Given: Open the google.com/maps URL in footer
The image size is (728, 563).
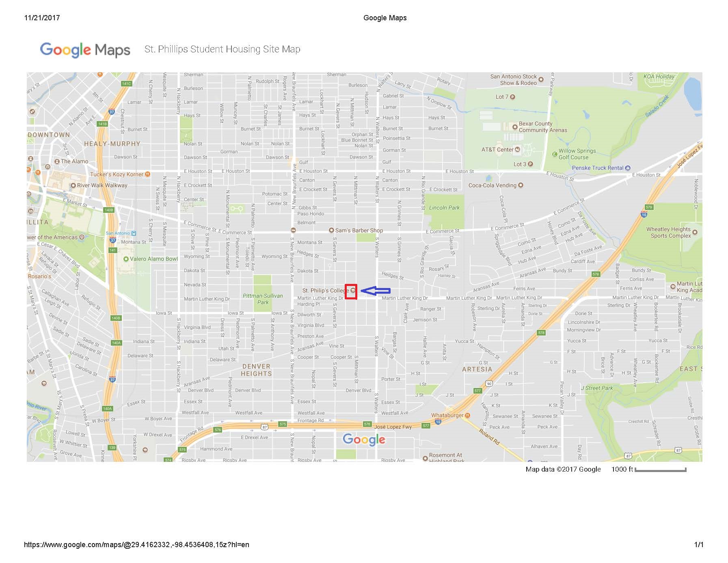Looking at the screenshot, I should [136, 545].
